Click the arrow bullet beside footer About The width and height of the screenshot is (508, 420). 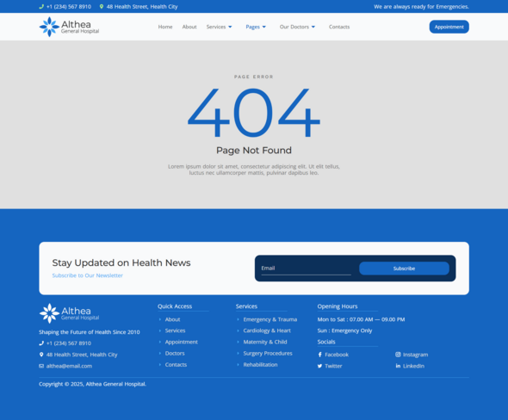pos(160,319)
